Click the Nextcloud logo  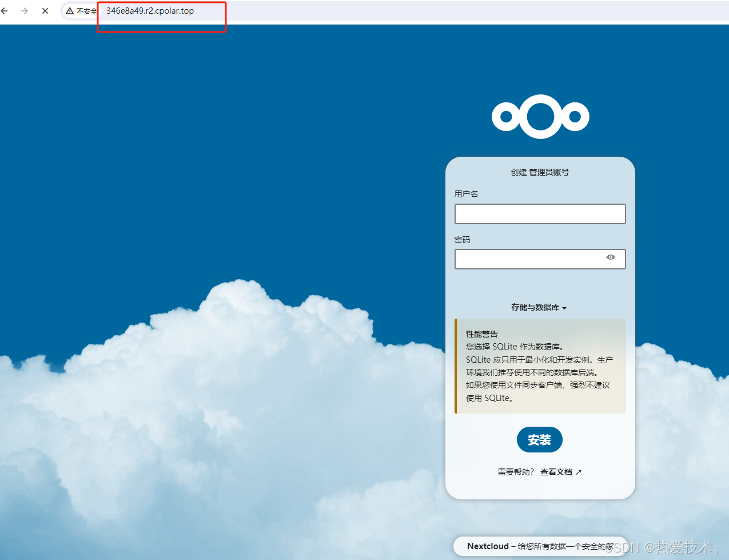point(540,117)
